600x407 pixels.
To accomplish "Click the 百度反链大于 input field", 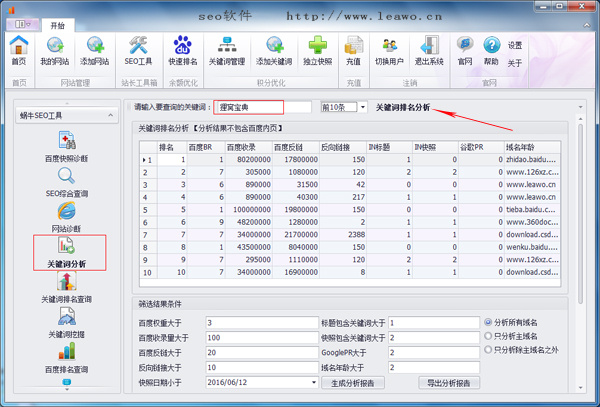I will pos(262,353).
